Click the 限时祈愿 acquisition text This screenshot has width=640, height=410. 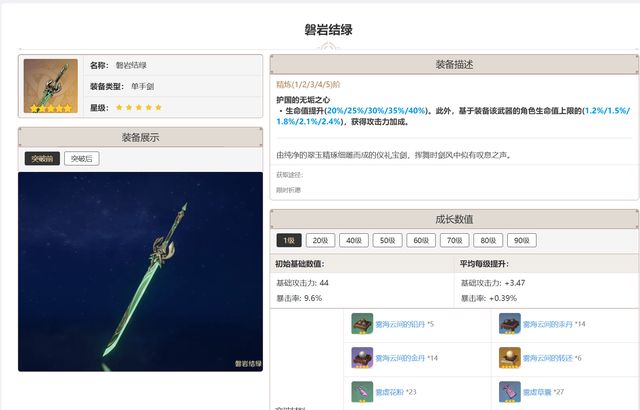(289, 190)
